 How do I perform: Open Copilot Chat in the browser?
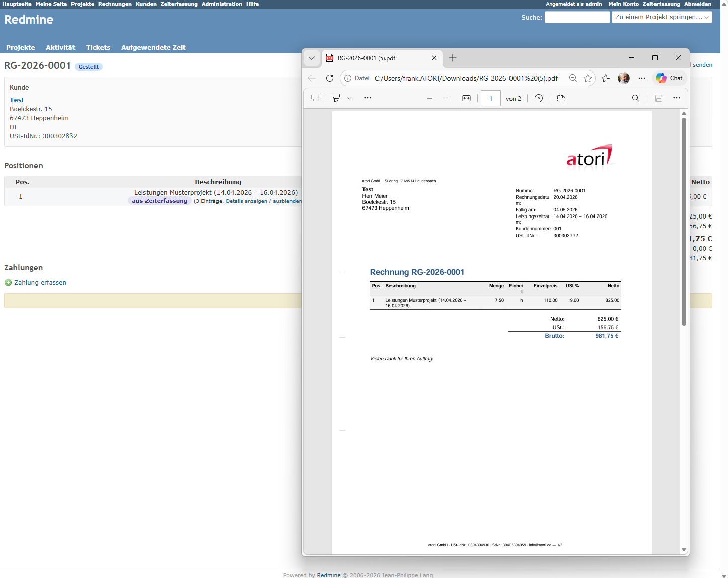(x=669, y=78)
